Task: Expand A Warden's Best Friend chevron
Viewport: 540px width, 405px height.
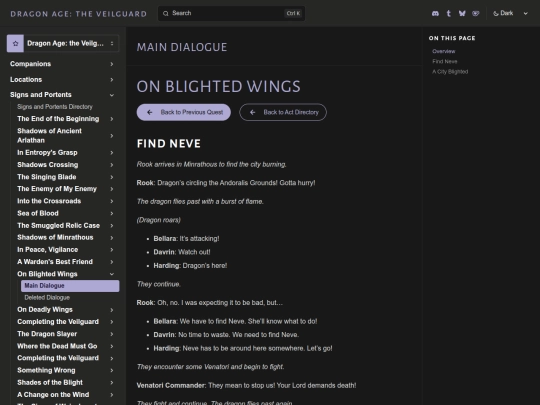Action: (x=112, y=262)
